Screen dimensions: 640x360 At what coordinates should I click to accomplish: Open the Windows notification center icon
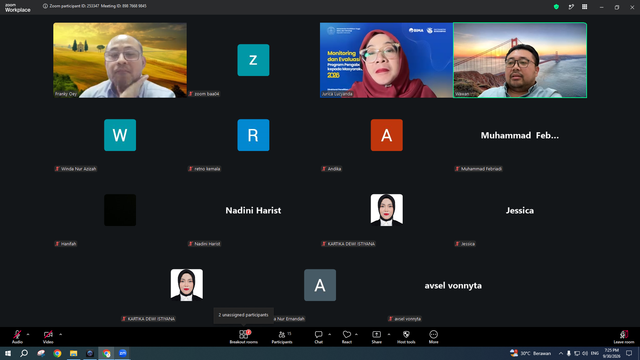click(629, 353)
